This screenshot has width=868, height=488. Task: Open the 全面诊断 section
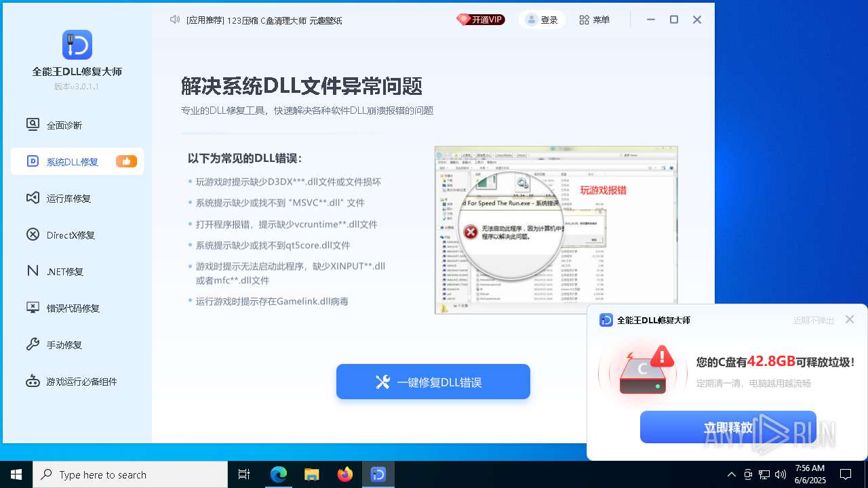click(x=77, y=125)
